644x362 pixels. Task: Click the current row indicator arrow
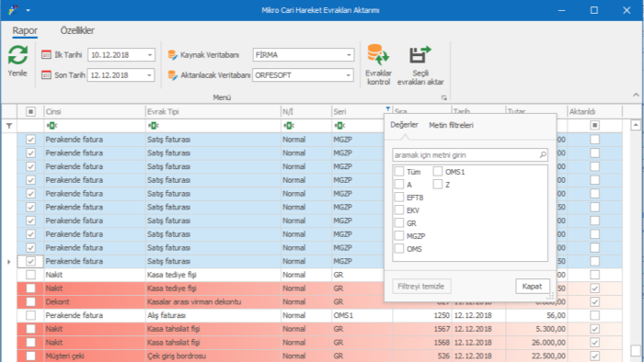click(8, 261)
